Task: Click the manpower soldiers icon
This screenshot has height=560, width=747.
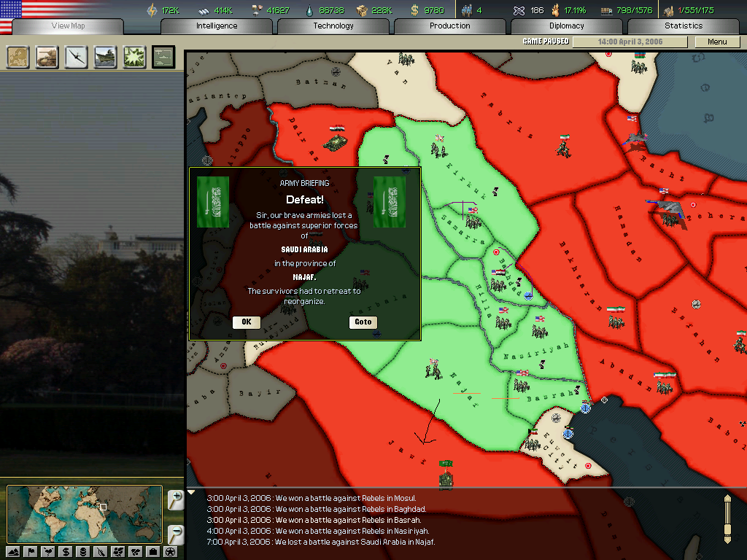Action: 467,10
